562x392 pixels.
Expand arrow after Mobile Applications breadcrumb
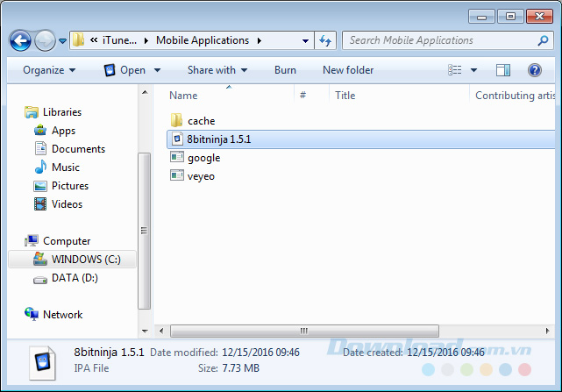point(260,40)
